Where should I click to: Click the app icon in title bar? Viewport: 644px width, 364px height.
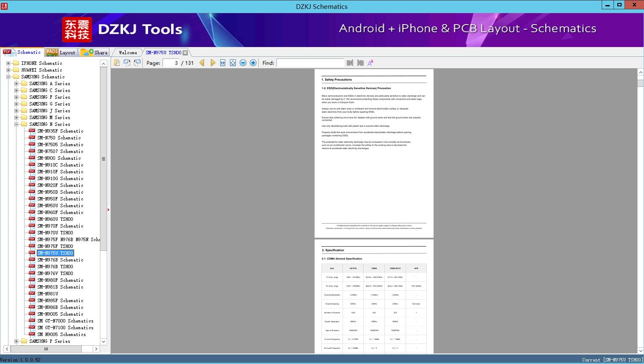click(x=4, y=6)
